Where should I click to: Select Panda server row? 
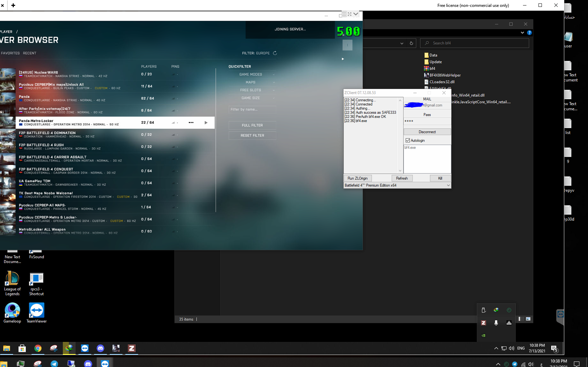coord(107,98)
